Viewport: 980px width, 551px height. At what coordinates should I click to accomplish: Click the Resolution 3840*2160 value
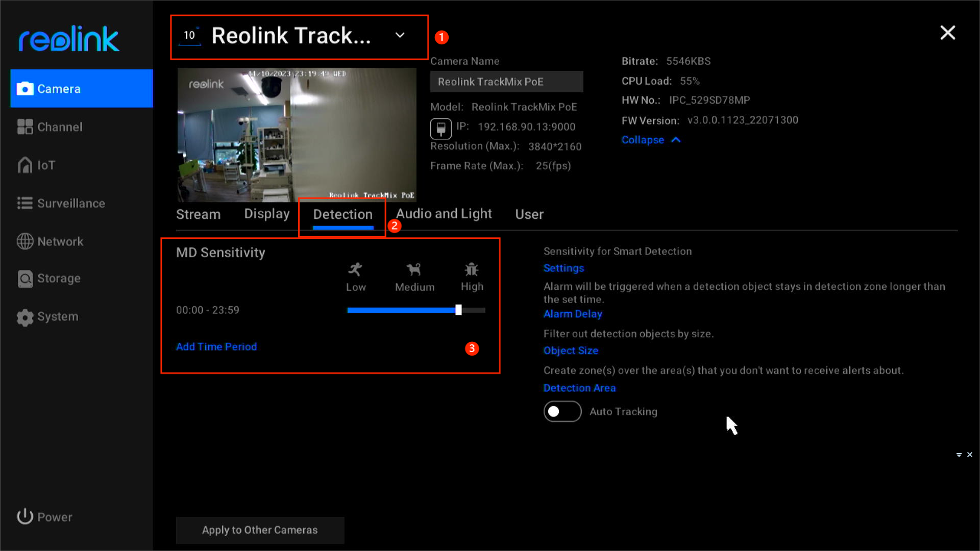[555, 146]
